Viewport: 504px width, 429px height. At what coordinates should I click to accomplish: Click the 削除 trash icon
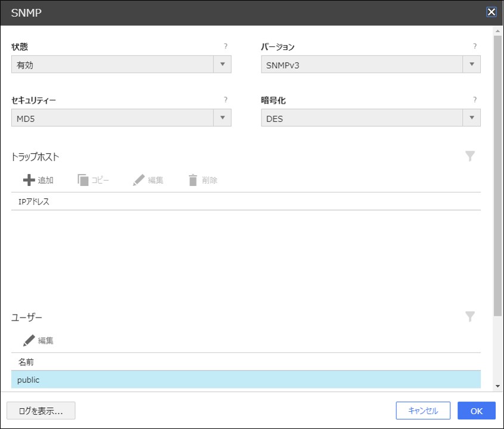pyautogui.click(x=203, y=180)
